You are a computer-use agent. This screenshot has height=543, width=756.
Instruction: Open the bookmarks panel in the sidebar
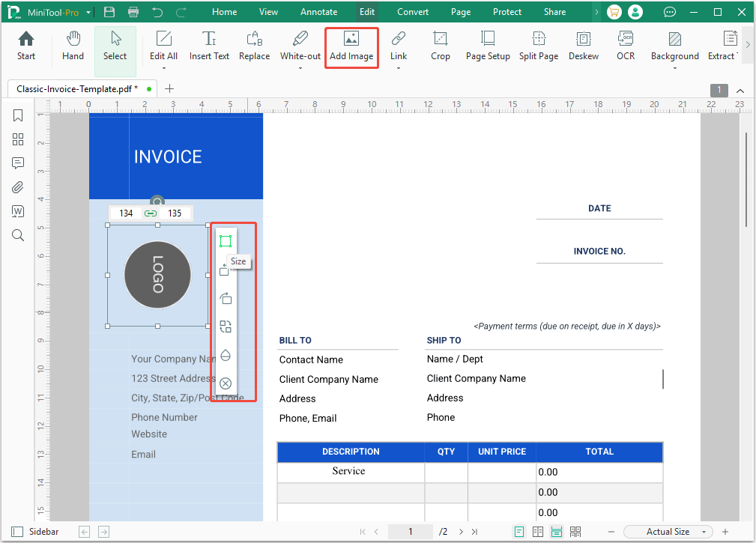point(18,115)
